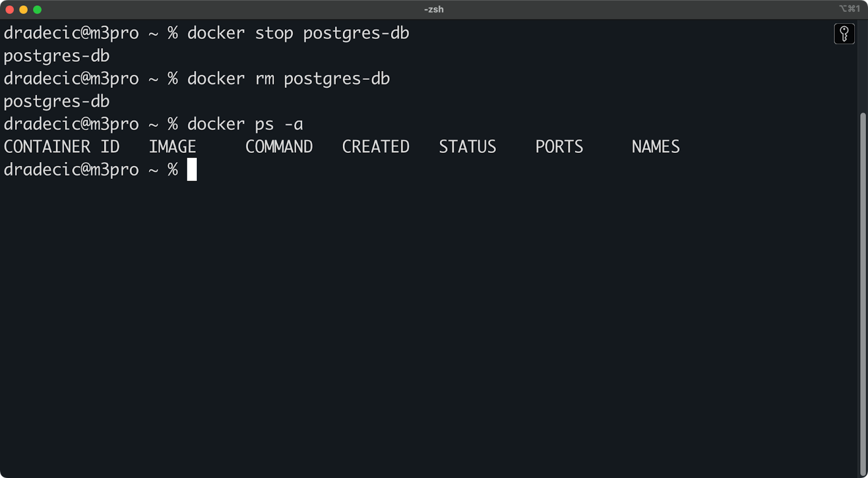
Task: Click the -zsh window title
Action: click(x=434, y=9)
